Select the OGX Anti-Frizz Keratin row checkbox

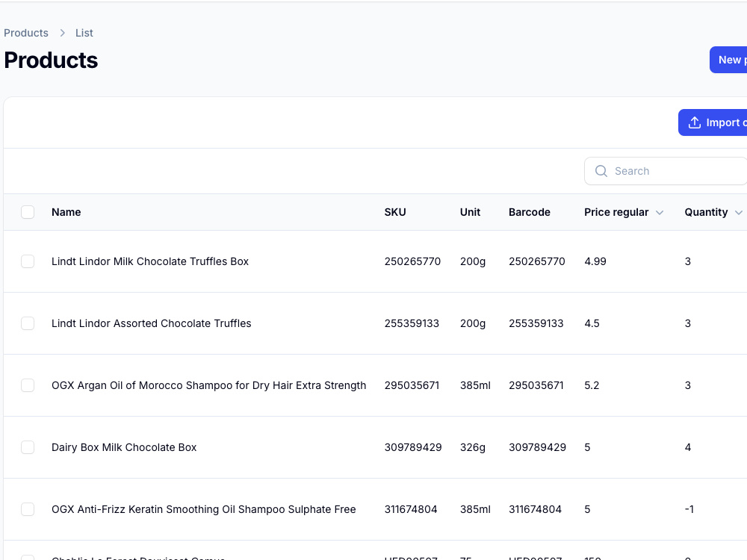pyautogui.click(x=28, y=509)
